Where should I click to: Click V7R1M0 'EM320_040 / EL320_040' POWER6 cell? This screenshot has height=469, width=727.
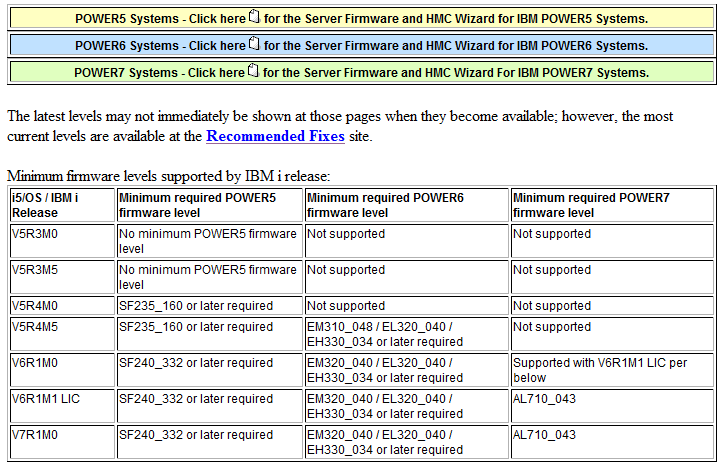(407, 442)
